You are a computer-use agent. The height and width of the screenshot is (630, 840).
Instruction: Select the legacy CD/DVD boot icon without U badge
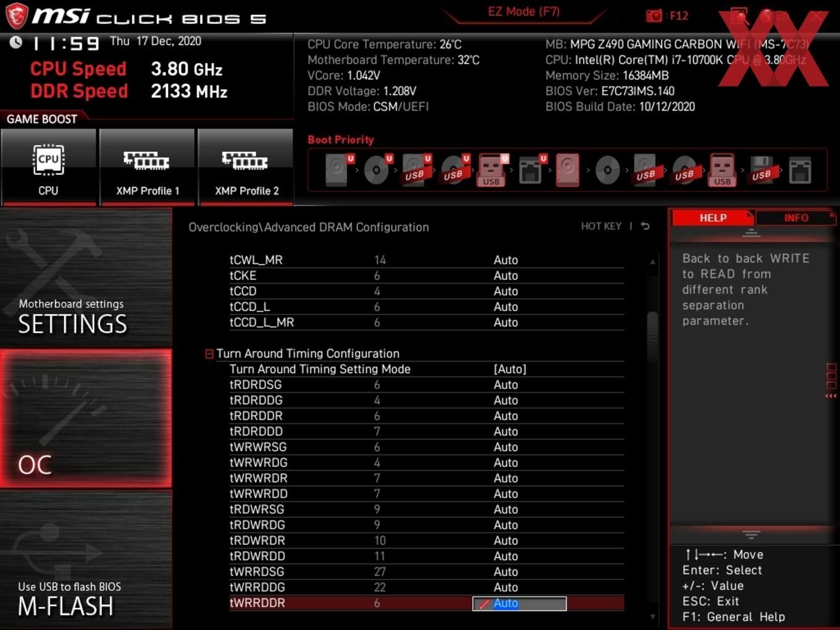pyautogui.click(x=607, y=170)
